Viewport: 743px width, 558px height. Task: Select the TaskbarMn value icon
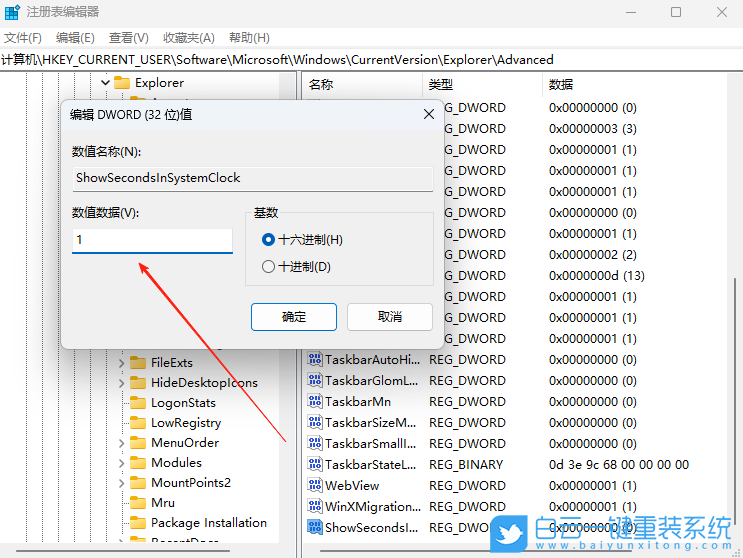pyautogui.click(x=315, y=401)
